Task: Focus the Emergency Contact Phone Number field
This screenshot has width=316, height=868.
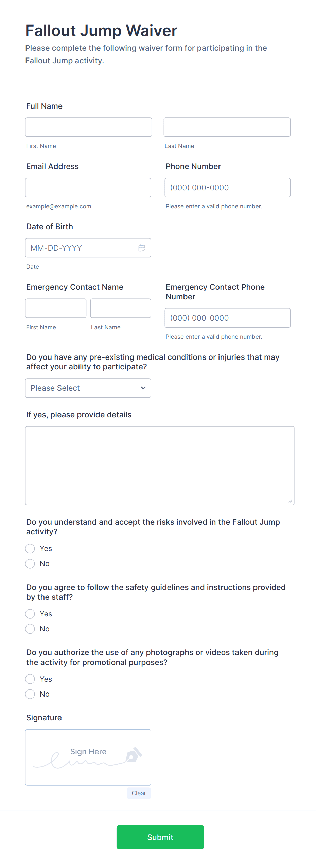Action: tap(227, 318)
